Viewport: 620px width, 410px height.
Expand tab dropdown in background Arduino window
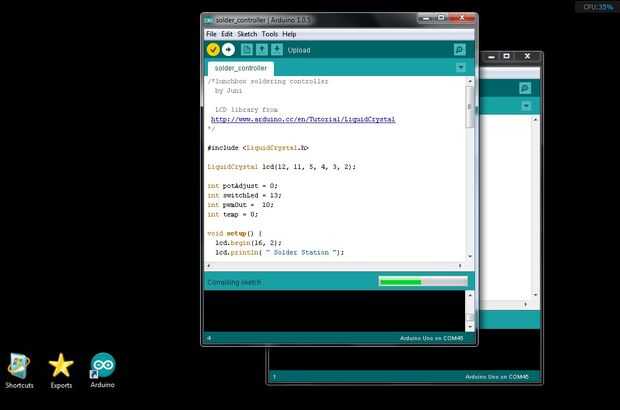tap(526, 106)
